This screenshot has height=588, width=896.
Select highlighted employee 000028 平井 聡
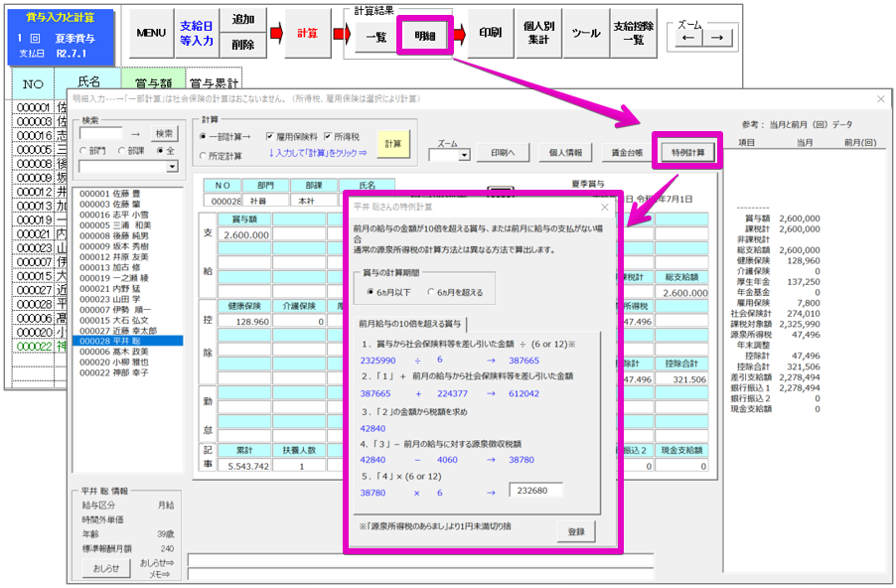click(x=127, y=341)
